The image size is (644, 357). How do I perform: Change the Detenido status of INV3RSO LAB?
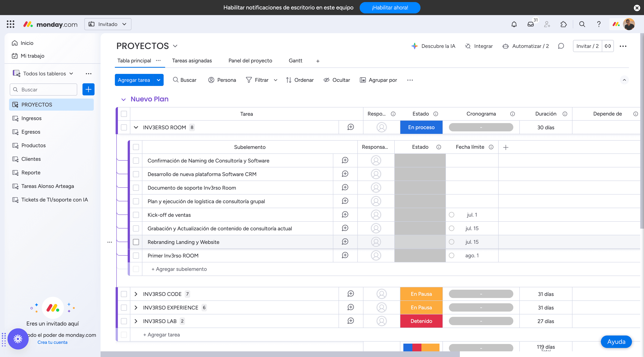coord(421,321)
